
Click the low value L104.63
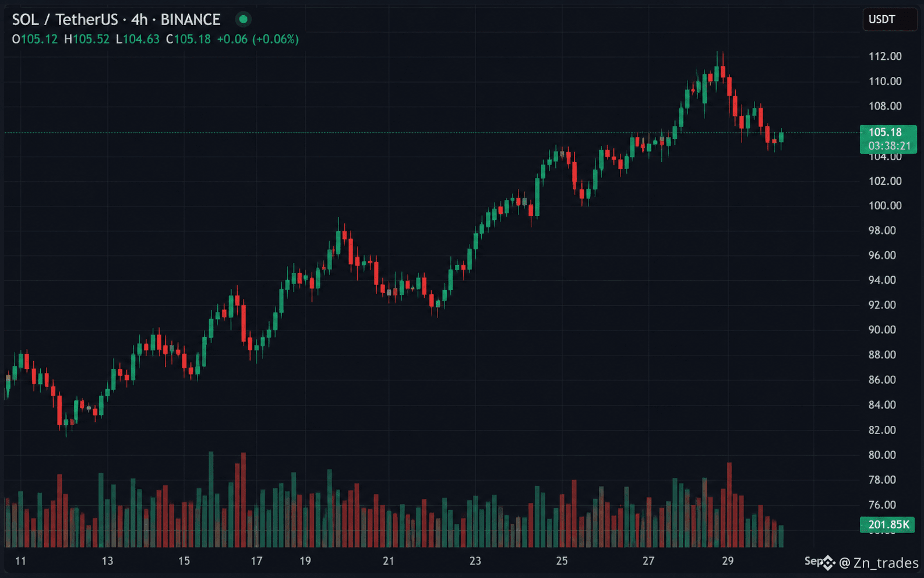tap(137, 40)
